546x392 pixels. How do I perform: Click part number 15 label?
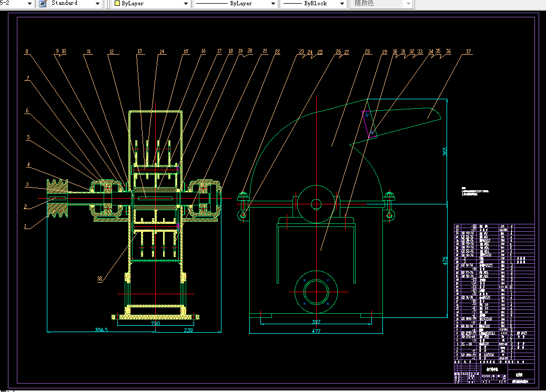tap(186, 51)
